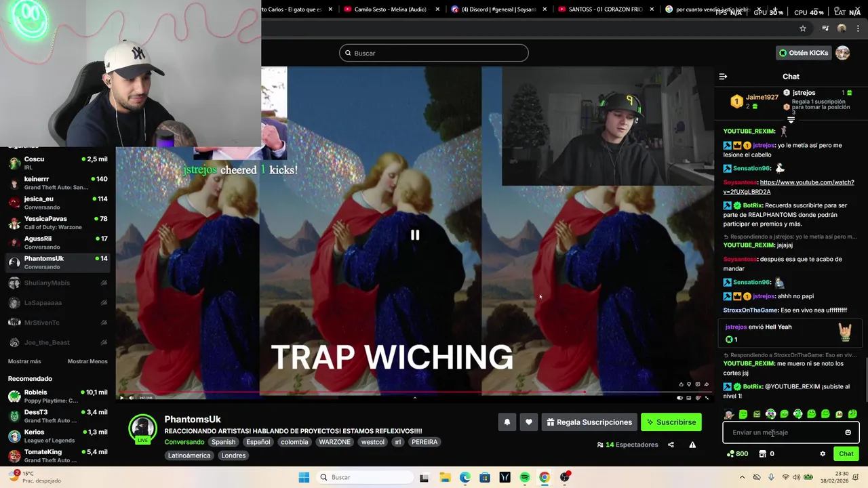Click the Buscar search field in Kick
Viewport: 868px width, 488px height.
tap(434, 53)
